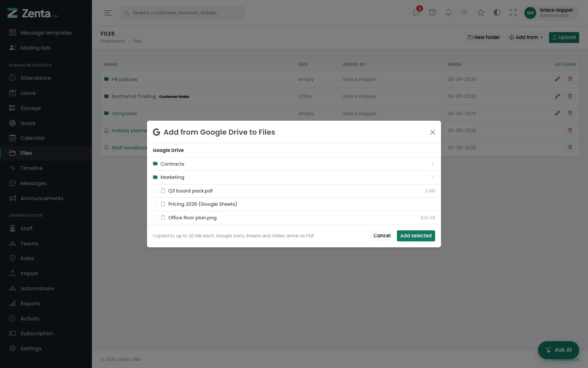This screenshot has width=588, height=368.
Task: Click Add selected button
Action: click(x=416, y=236)
